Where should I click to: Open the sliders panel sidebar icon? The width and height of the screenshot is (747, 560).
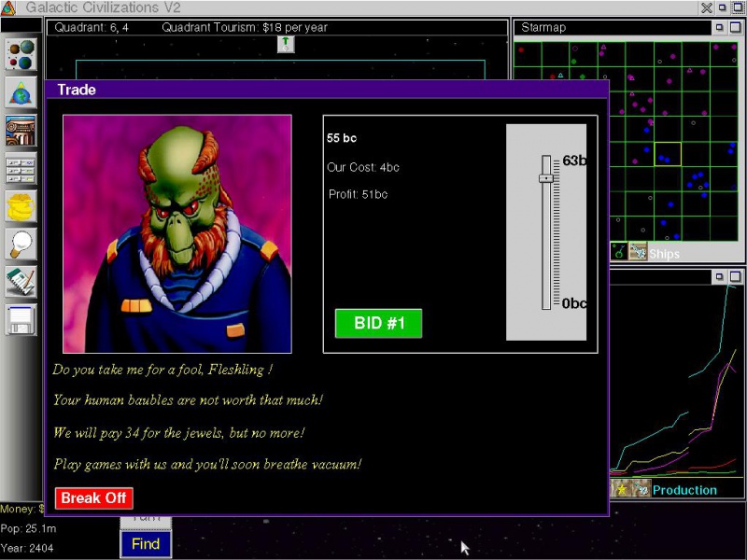(21, 169)
